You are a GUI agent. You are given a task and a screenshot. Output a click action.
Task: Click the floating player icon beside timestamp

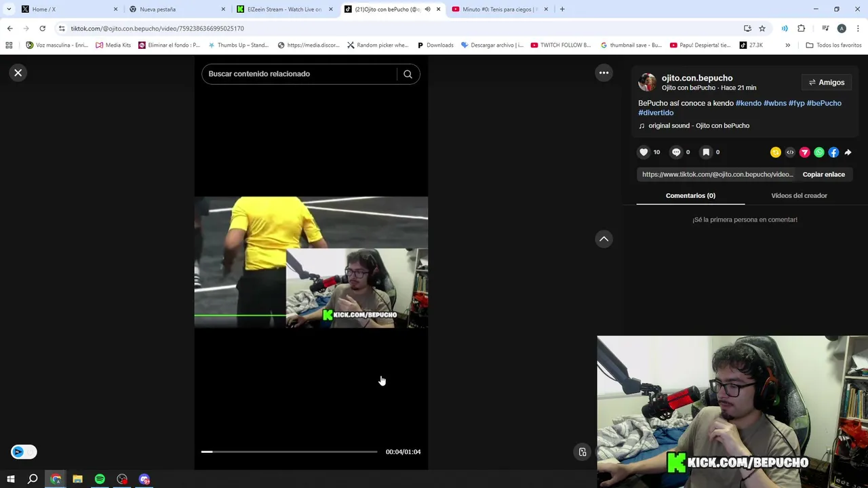coord(583,452)
